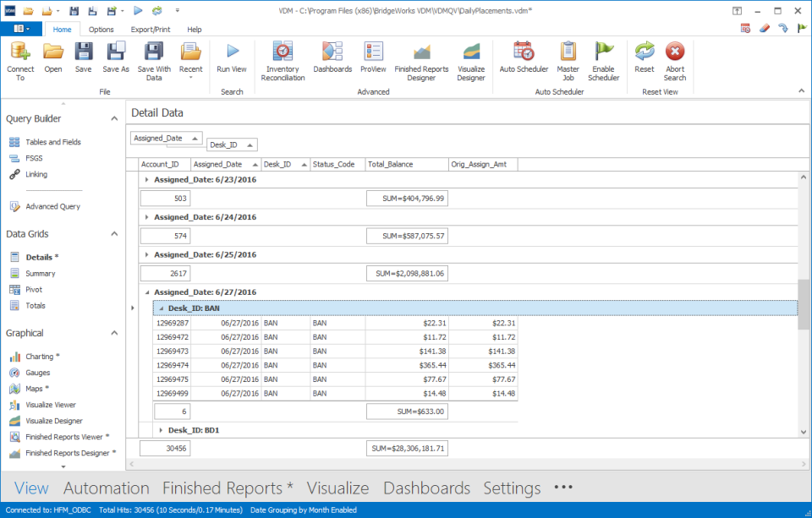Enable the Scheduler
This screenshot has height=518, width=812.
[603, 59]
